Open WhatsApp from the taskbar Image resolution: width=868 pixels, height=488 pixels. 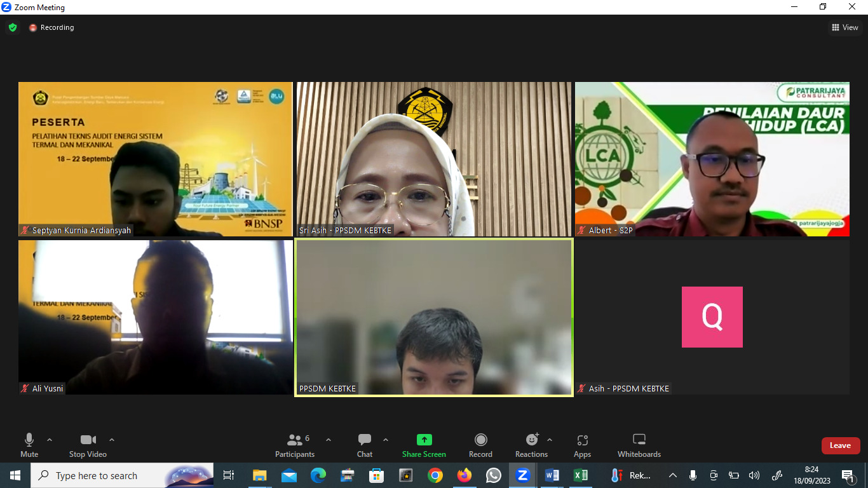click(x=494, y=475)
